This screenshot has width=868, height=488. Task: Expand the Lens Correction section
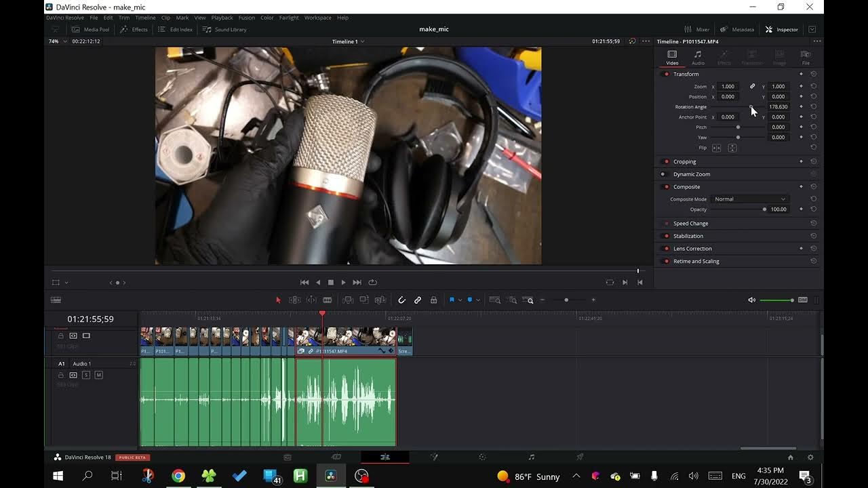click(x=693, y=249)
